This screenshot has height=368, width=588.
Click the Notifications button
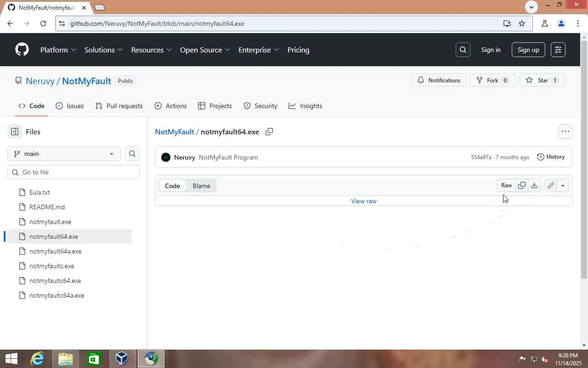tap(439, 80)
